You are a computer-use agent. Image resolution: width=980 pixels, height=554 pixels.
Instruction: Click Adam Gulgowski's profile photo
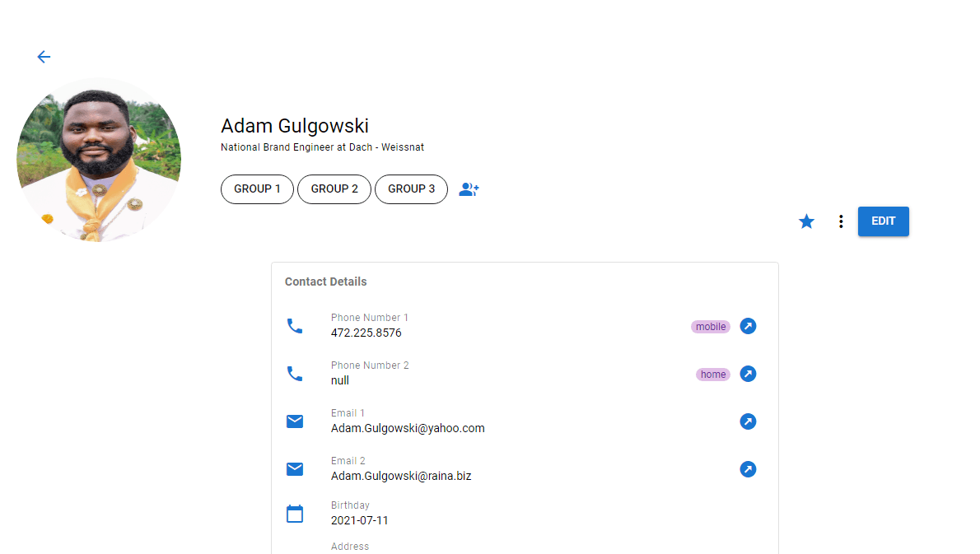[x=99, y=160]
